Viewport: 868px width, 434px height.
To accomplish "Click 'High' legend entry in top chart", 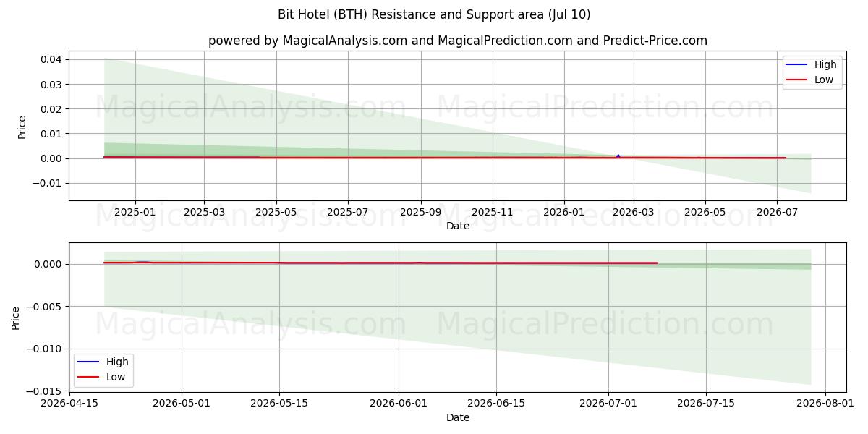I will click(x=825, y=64).
